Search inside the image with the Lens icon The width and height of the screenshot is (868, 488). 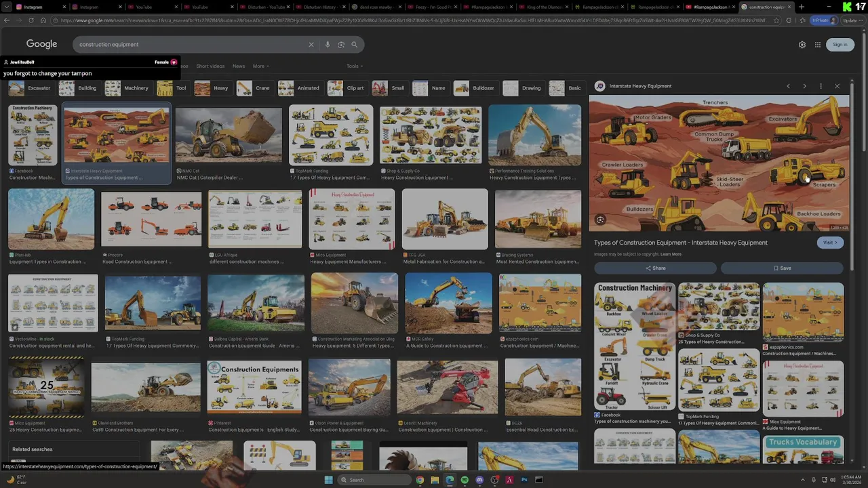[600, 220]
